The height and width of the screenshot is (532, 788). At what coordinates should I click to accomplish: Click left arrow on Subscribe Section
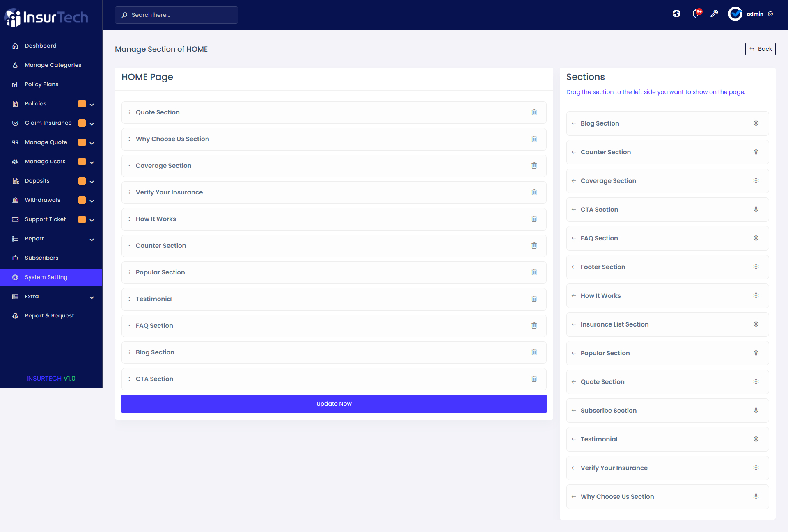click(574, 411)
